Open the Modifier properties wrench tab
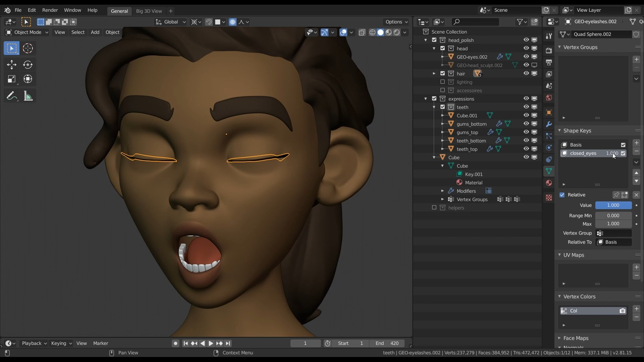 point(548,124)
